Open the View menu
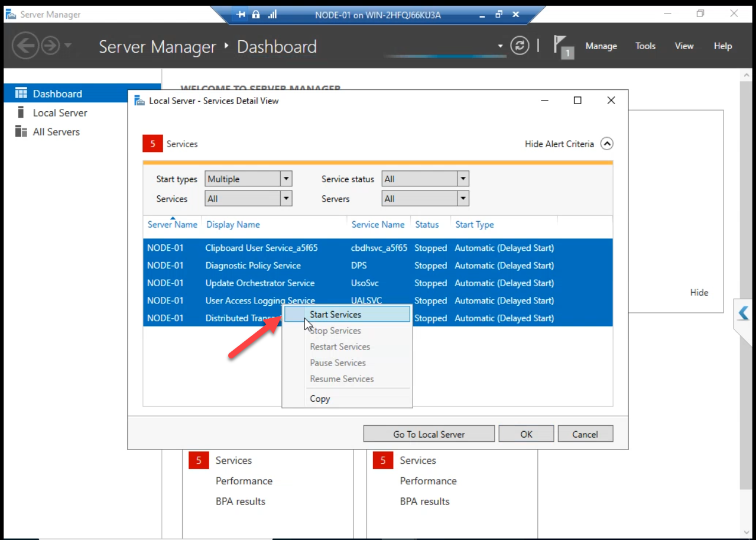The height and width of the screenshot is (540, 756). tap(684, 46)
